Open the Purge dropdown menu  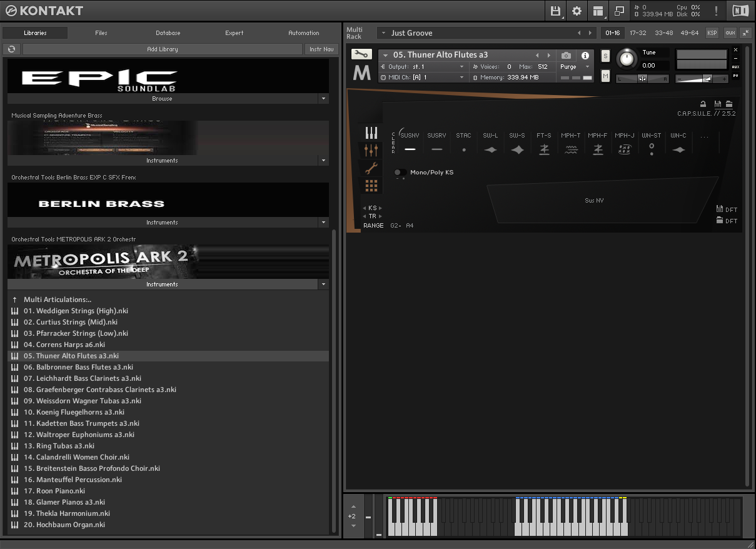575,67
